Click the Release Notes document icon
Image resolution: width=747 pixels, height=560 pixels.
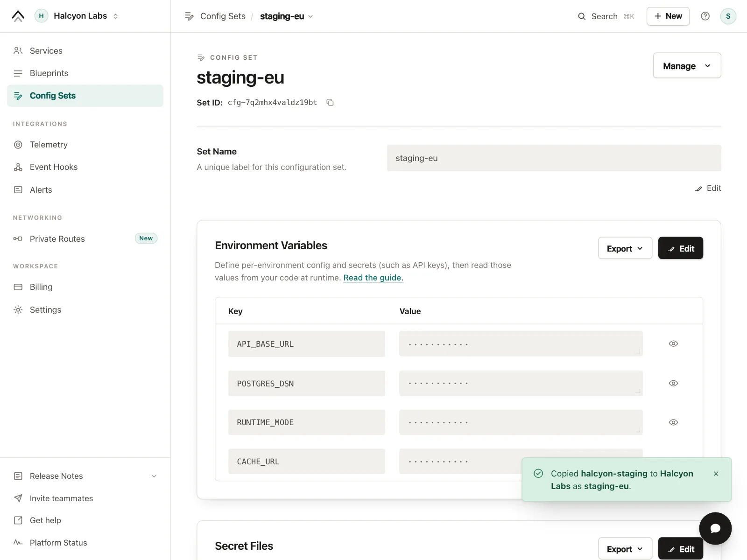pos(18,476)
